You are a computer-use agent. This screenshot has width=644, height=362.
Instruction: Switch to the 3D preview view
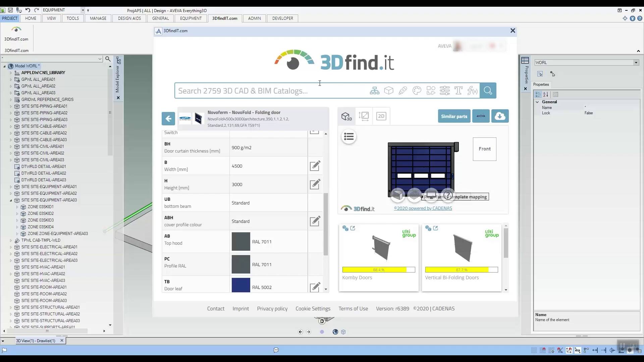click(x=346, y=116)
